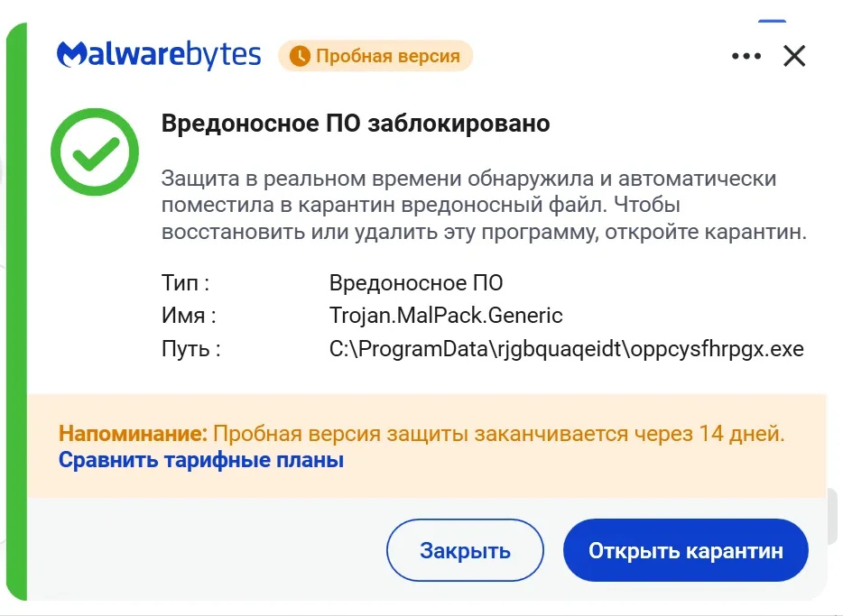Click the 'Пробная версия' trial badge
The image size is (843, 616).
click(x=375, y=56)
